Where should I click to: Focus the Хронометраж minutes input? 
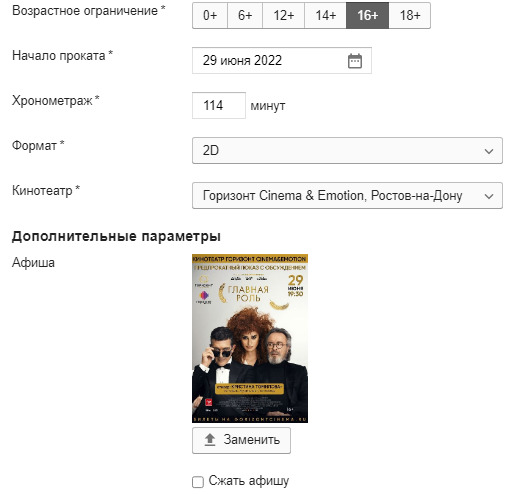(219, 106)
